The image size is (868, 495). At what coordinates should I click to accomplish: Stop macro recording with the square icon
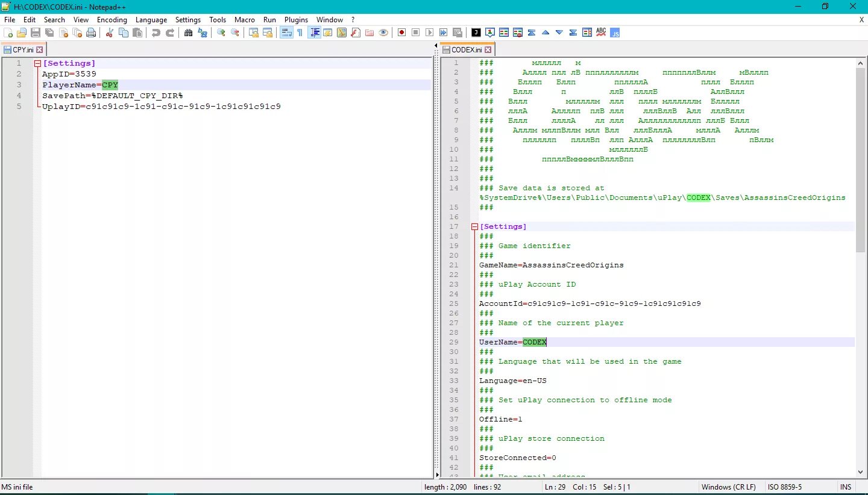(x=415, y=33)
